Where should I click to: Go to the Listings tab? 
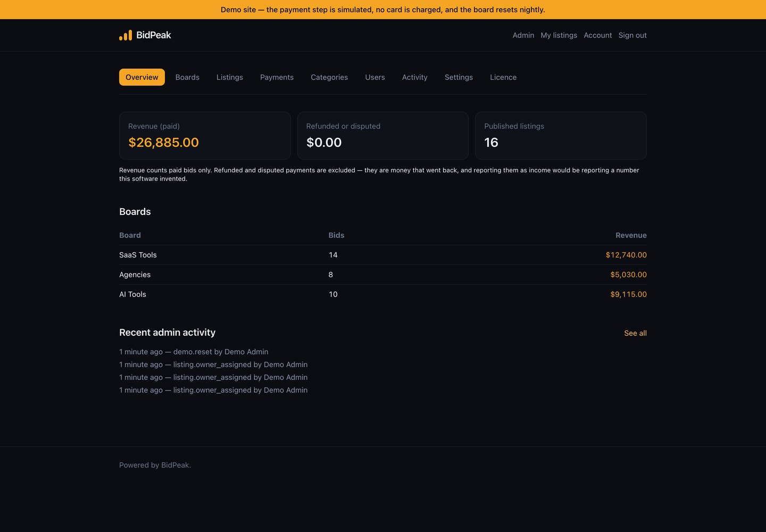click(x=230, y=77)
